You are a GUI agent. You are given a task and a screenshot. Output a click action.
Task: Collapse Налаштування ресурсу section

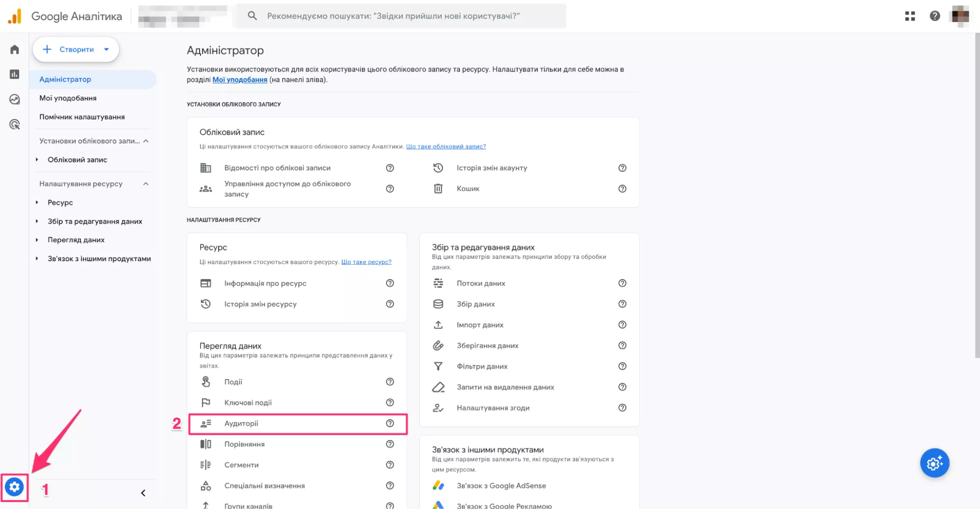[146, 184]
